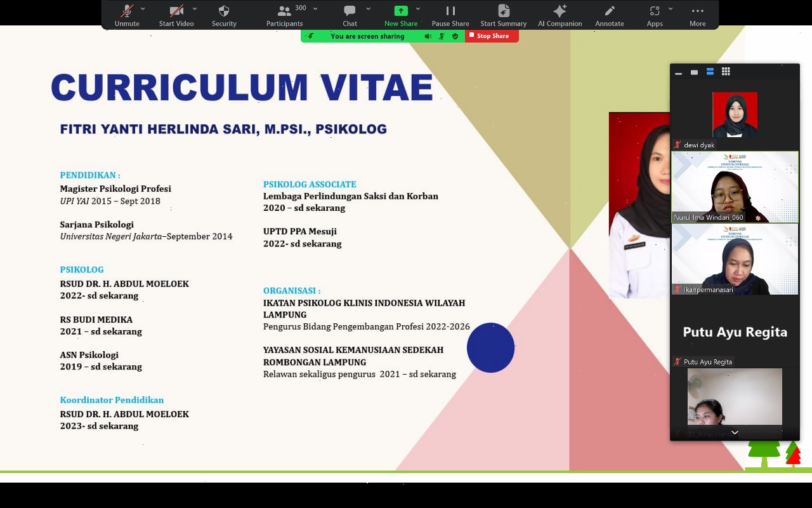The image size is (812, 508).
Task: Open the Participants panel
Action: point(284,15)
